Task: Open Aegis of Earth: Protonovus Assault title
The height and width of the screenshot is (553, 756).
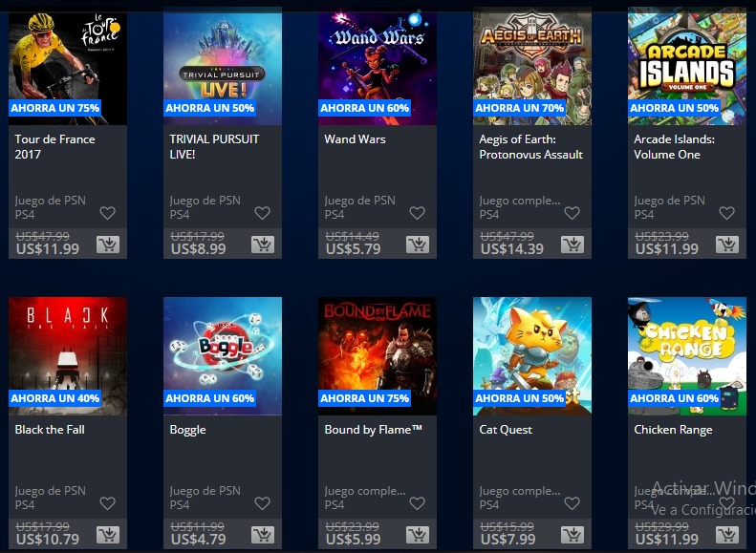Action: click(x=530, y=147)
